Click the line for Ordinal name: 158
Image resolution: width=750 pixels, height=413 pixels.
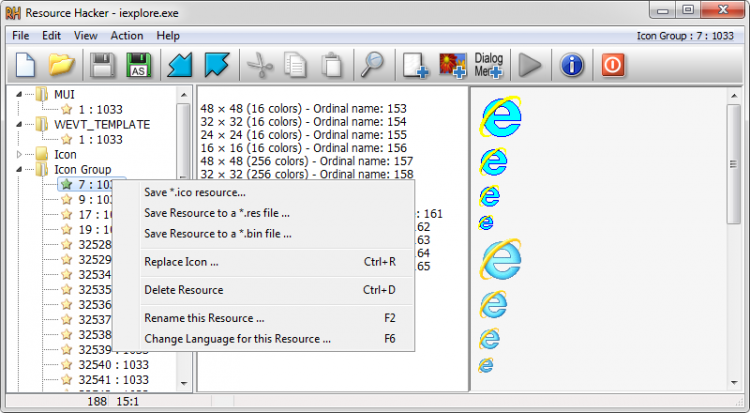pos(307,174)
